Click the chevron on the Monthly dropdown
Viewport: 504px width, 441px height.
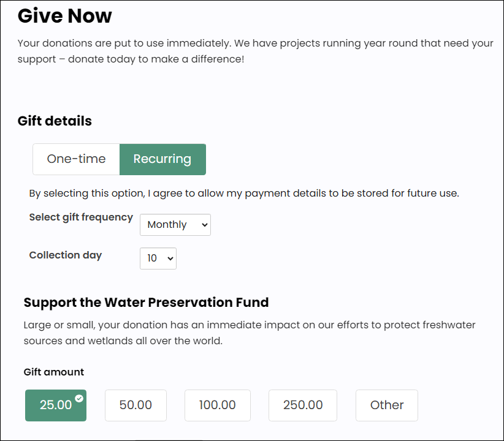pos(204,225)
